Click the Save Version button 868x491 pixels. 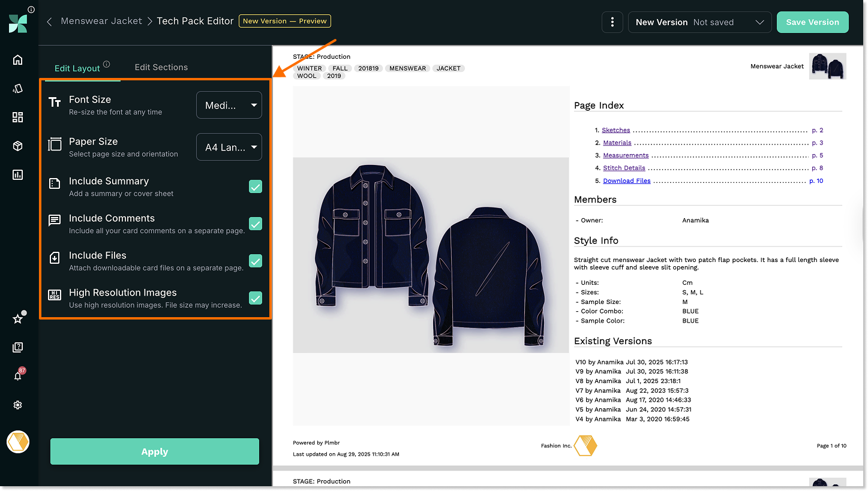coord(812,22)
